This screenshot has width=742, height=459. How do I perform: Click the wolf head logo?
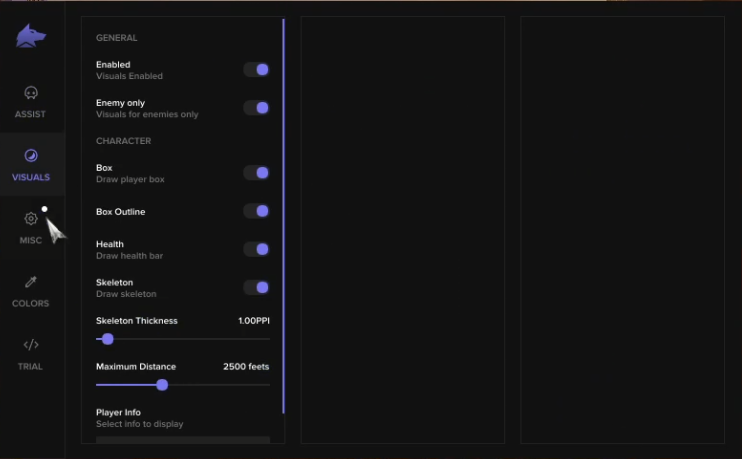pyautogui.click(x=31, y=35)
